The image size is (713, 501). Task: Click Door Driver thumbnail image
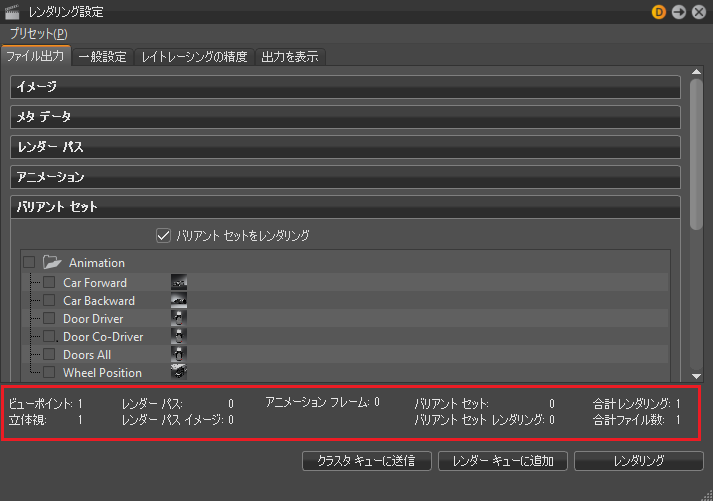[179, 318]
